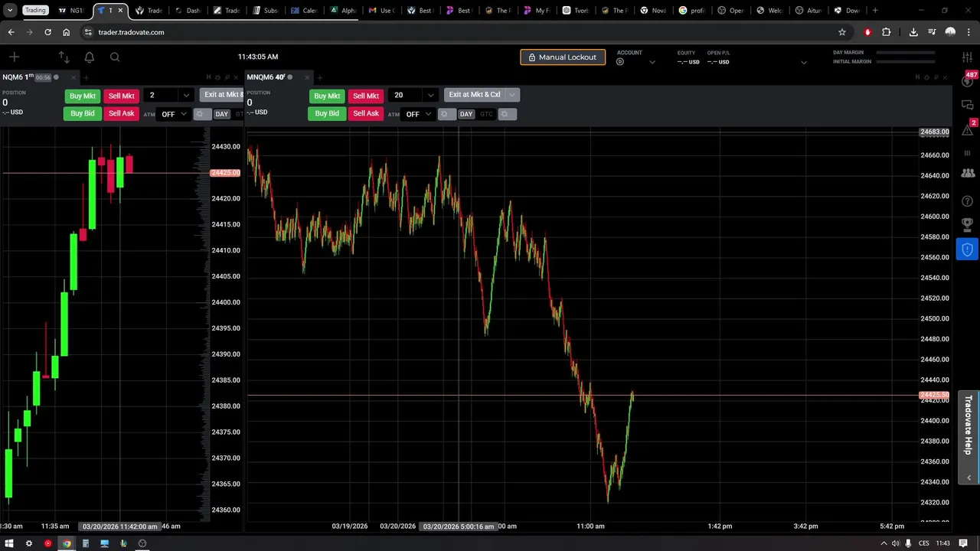Open the browser downloads icon
The width and height of the screenshot is (980, 551).
(x=913, y=32)
